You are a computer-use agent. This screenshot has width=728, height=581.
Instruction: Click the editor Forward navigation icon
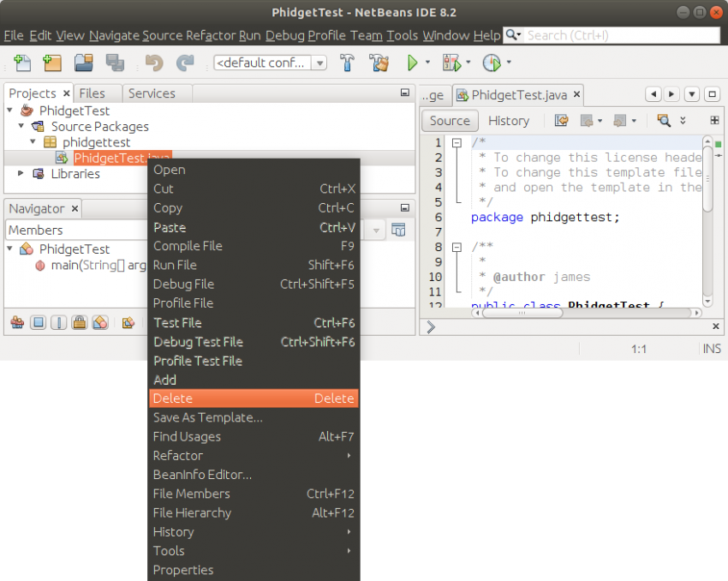coord(619,121)
